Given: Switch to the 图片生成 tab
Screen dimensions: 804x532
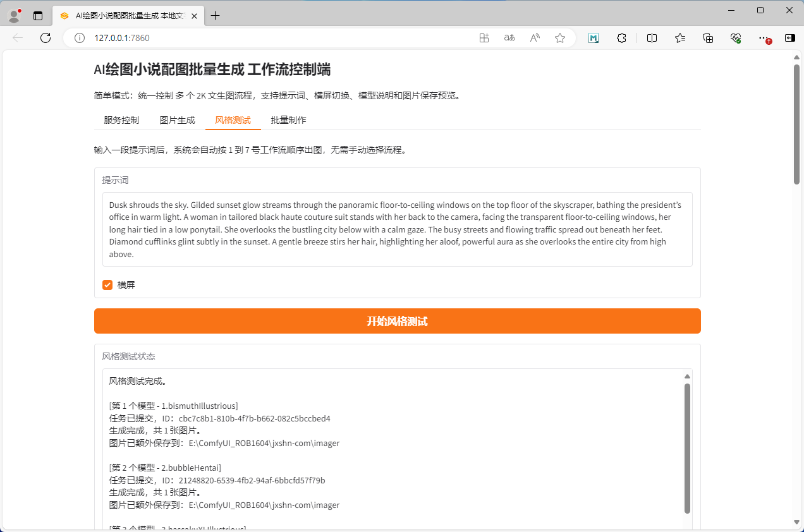Looking at the screenshot, I should click(177, 120).
